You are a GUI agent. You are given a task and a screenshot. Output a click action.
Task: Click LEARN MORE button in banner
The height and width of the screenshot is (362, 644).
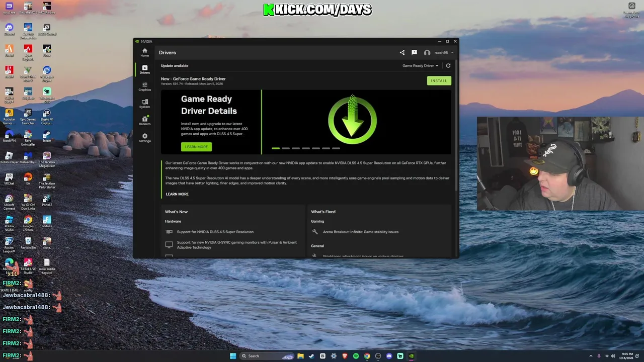[x=196, y=147]
